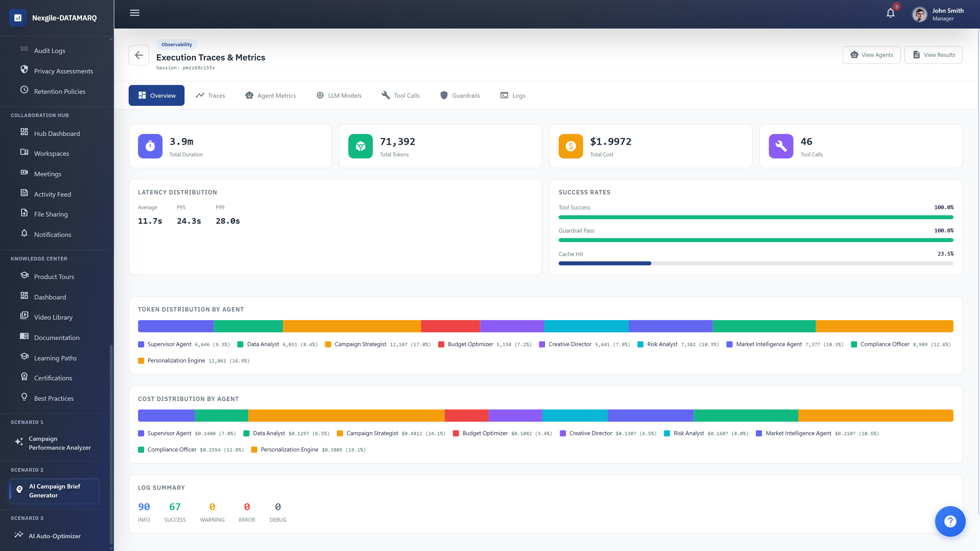
Task: Open the Guardrails tab
Action: 460,95
